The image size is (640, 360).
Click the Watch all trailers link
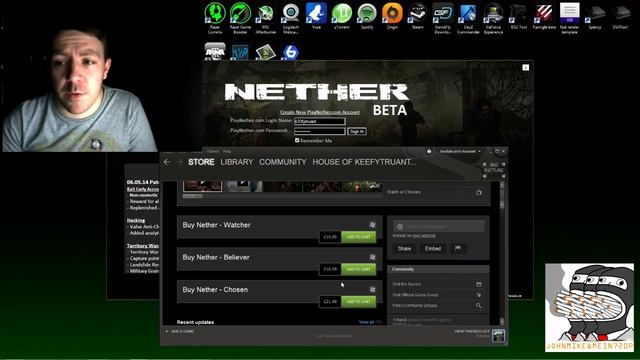click(404, 192)
